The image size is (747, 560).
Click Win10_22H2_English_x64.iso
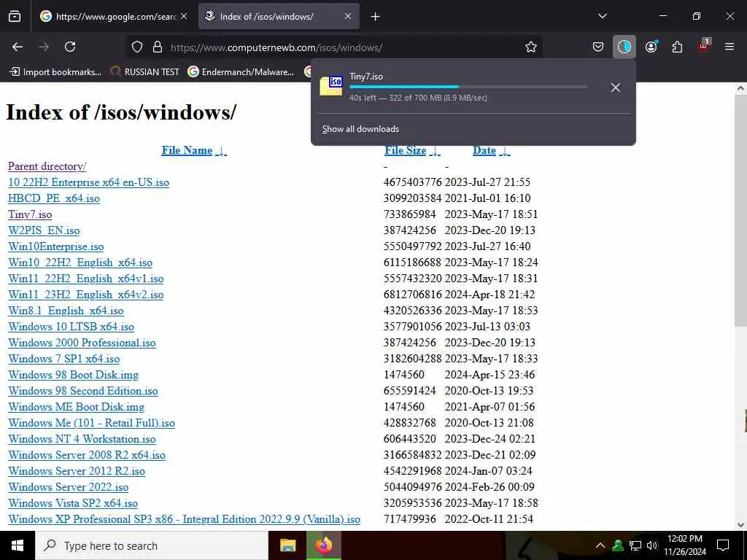(80, 262)
